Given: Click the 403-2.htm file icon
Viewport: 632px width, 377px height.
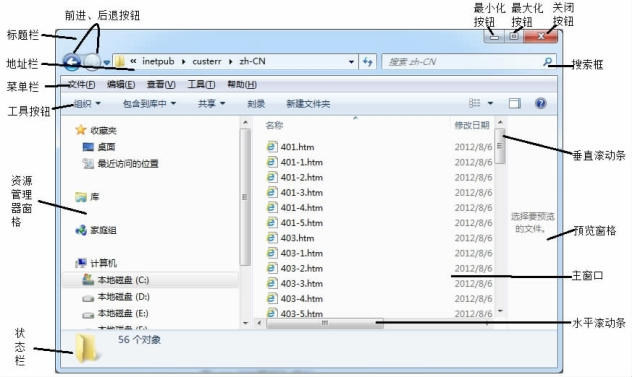Looking at the screenshot, I should coord(272,268).
